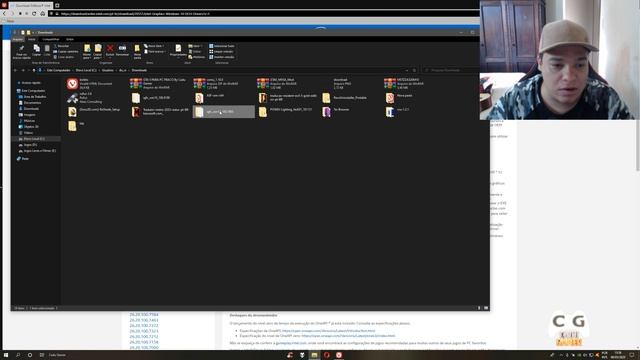This screenshot has width=640, height=360.
Task: Click Inverter seleção in the ribbon
Action: click(222, 57)
